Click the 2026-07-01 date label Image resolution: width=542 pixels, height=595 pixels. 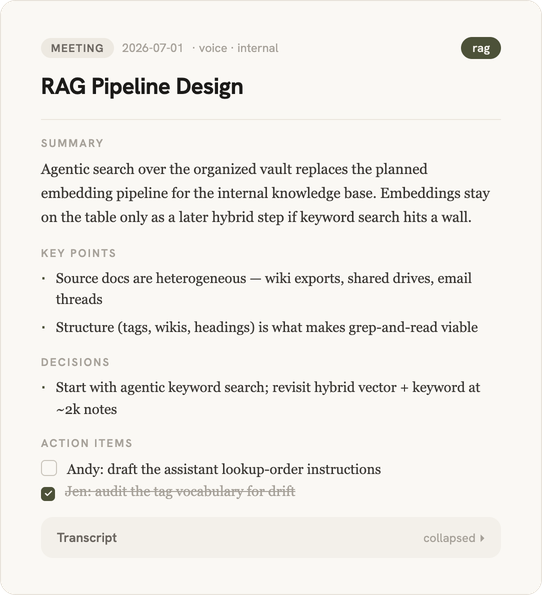click(153, 48)
